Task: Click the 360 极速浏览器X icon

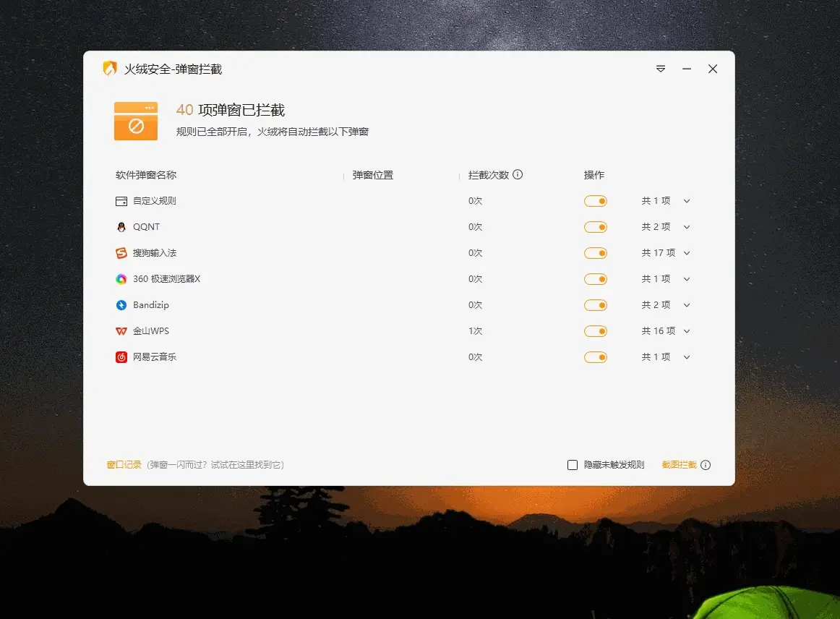Action: click(x=121, y=279)
